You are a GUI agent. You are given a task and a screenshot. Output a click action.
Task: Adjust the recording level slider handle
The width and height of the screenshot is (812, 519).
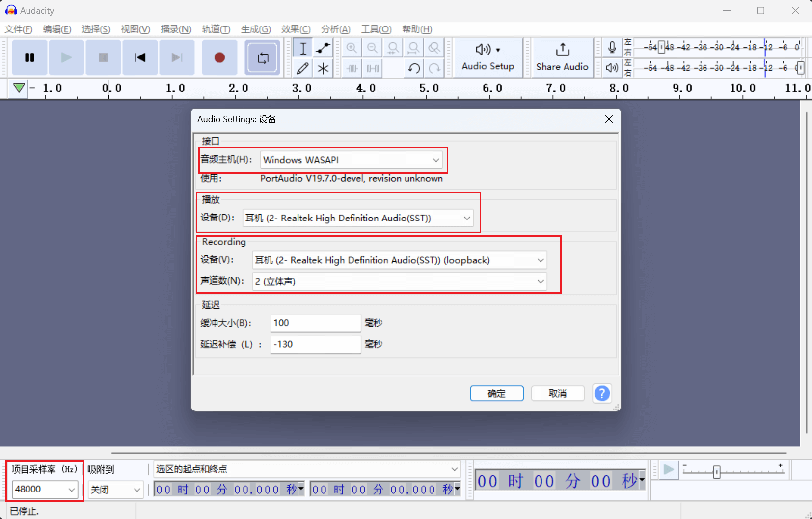click(661, 48)
